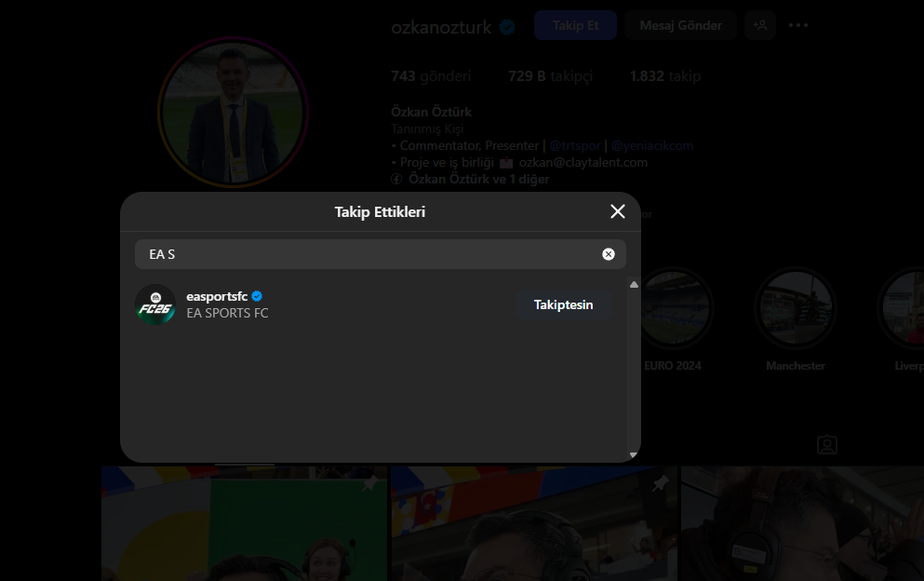Click the Takip Et follow button
The image size is (924, 581).
click(575, 25)
